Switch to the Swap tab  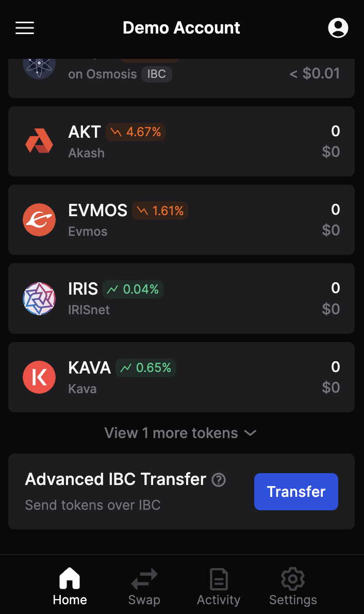click(144, 587)
